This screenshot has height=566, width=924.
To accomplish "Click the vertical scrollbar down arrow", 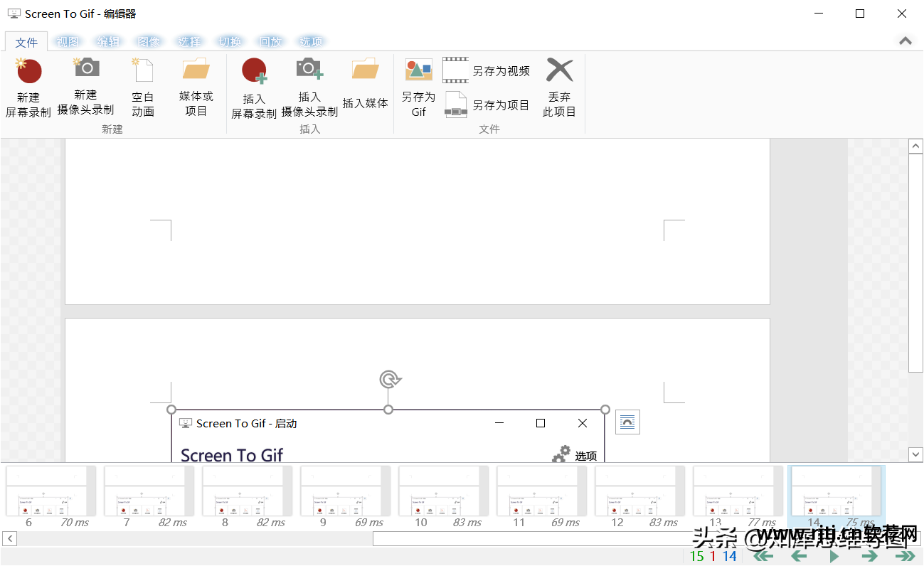I will click(x=916, y=454).
